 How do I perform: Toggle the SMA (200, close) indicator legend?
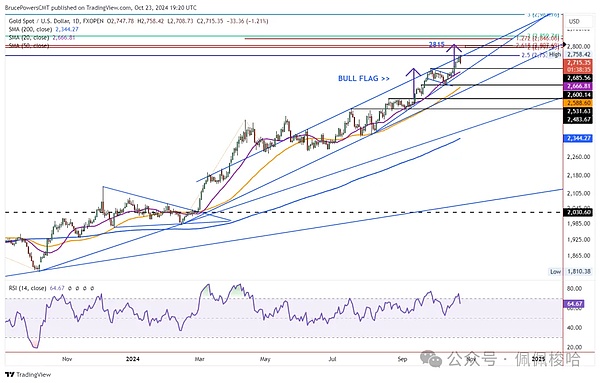point(44,29)
